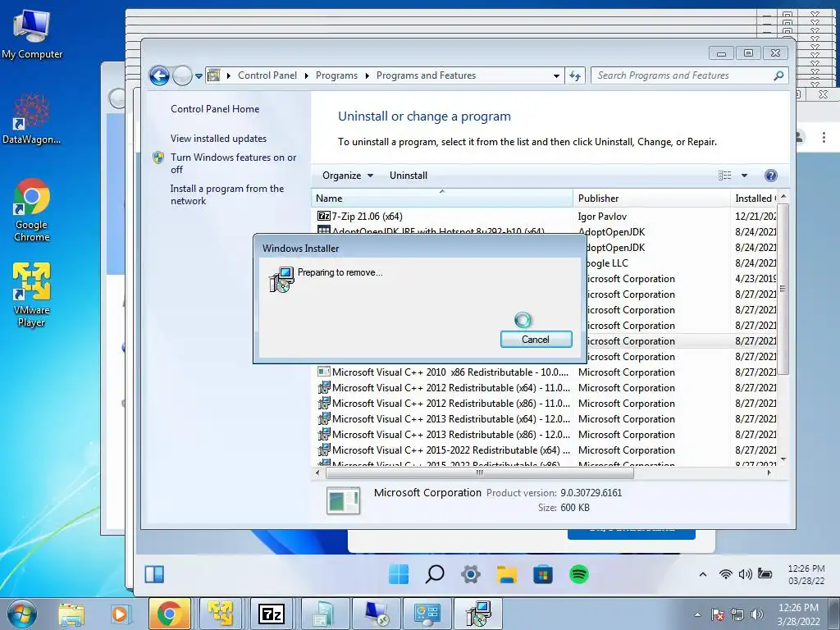This screenshot has height=630, width=840.
Task: Go back with the blue Back arrow
Action: 159,75
